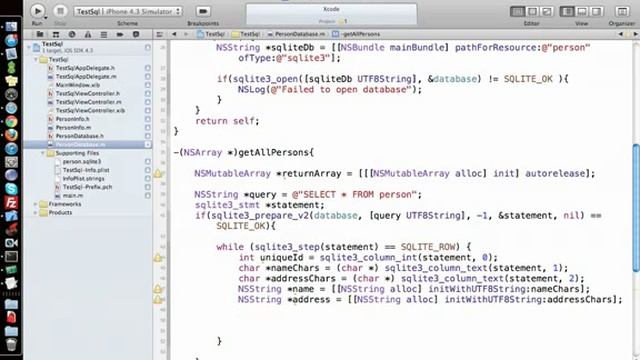The width and height of the screenshot is (640, 360).
Task: Click warning icon beside returnArray line
Action: pos(158,174)
